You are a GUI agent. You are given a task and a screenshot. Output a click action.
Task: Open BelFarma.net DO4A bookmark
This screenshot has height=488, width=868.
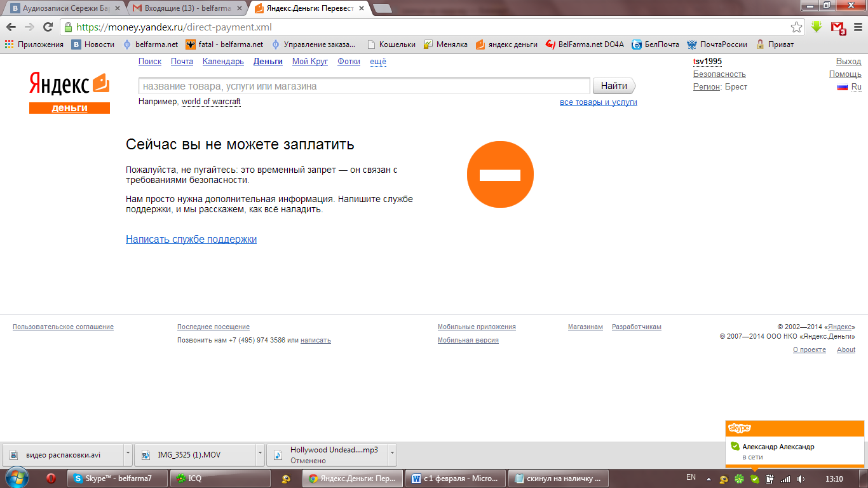point(585,44)
